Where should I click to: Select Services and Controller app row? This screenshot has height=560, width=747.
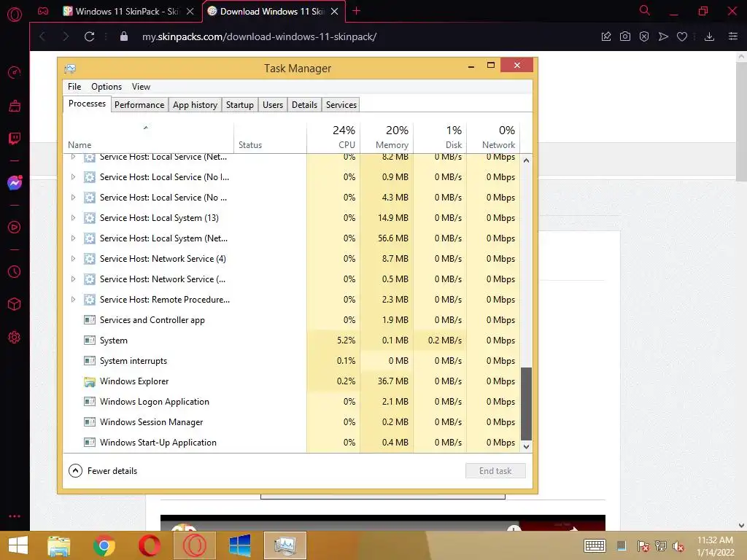(x=292, y=320)
